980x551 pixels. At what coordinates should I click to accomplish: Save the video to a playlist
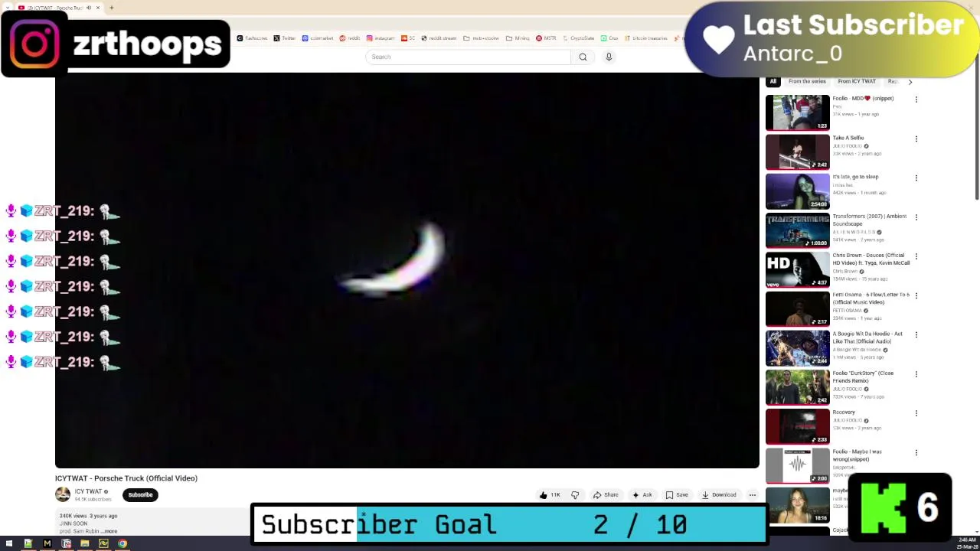[x=676, y=495]
